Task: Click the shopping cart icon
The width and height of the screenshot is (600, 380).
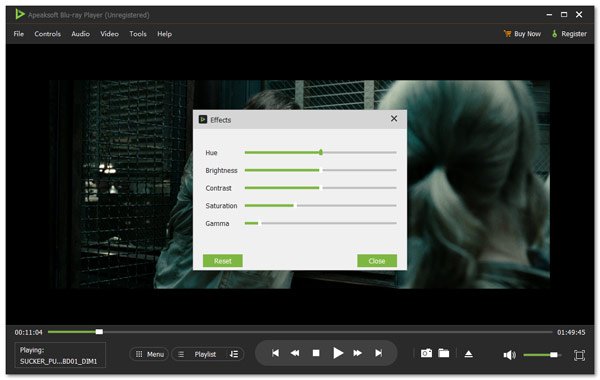Action: (507, 34)
